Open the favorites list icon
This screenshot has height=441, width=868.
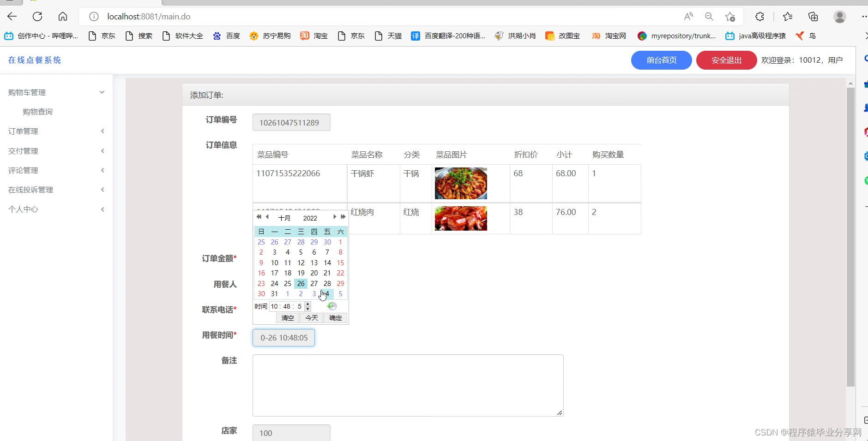(x=788, y=17)
